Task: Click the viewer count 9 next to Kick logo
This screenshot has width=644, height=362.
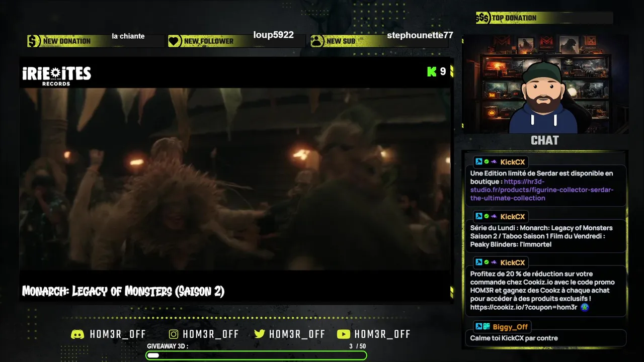Action: [443, 71]
